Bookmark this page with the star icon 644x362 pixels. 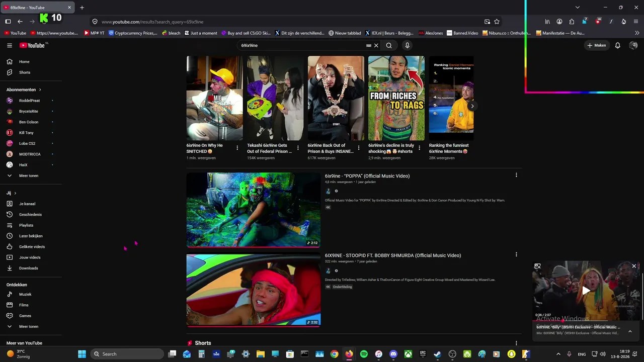click(x=497, y=22)
